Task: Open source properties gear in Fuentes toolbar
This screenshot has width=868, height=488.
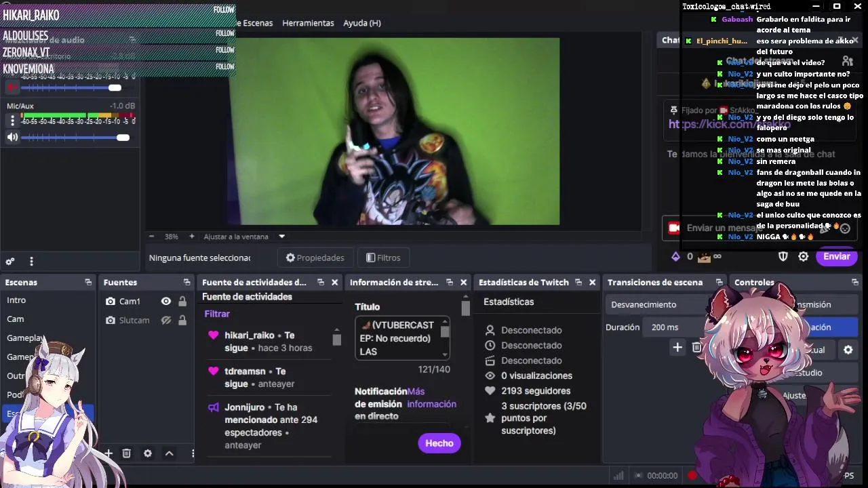Action: point(148,453)
